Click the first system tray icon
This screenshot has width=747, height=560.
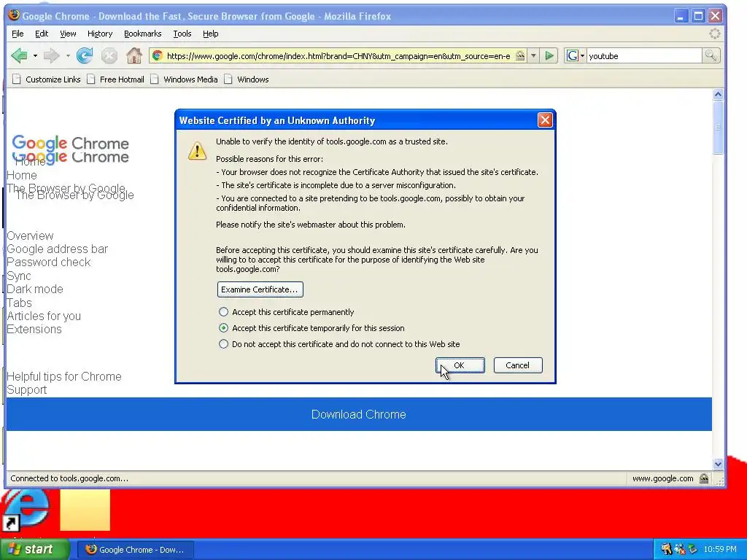[x=666, y=549]
